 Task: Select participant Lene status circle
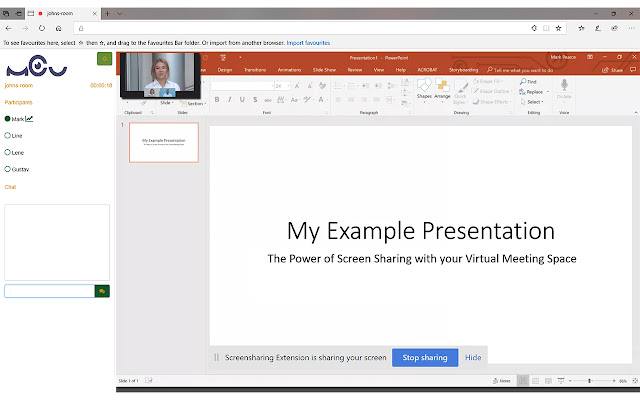coord(8,152)
